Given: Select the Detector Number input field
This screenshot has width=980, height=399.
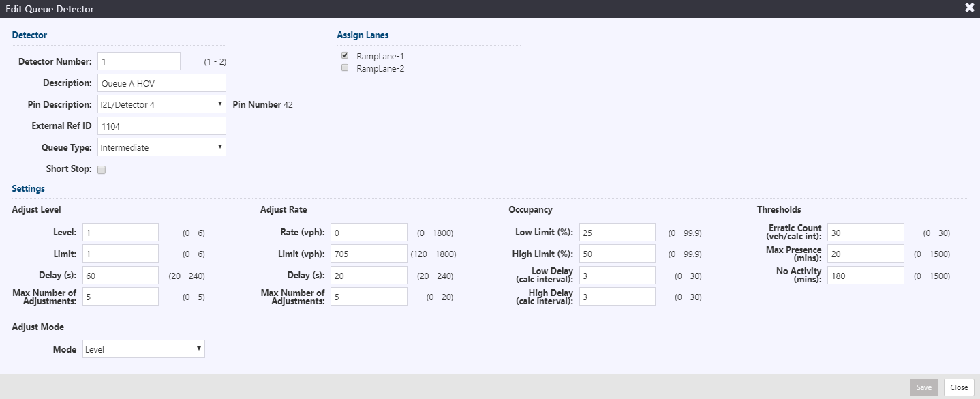Looking at the screenshot, I should click(x=139, y=61).
